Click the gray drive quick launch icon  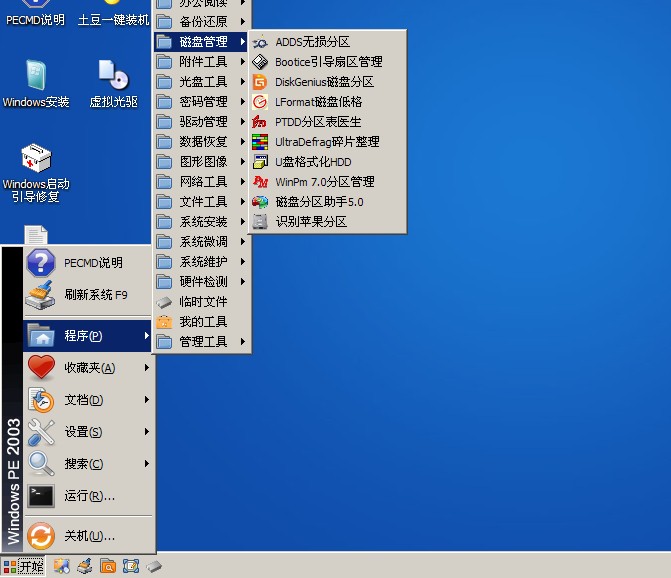[x=154, y=567]
